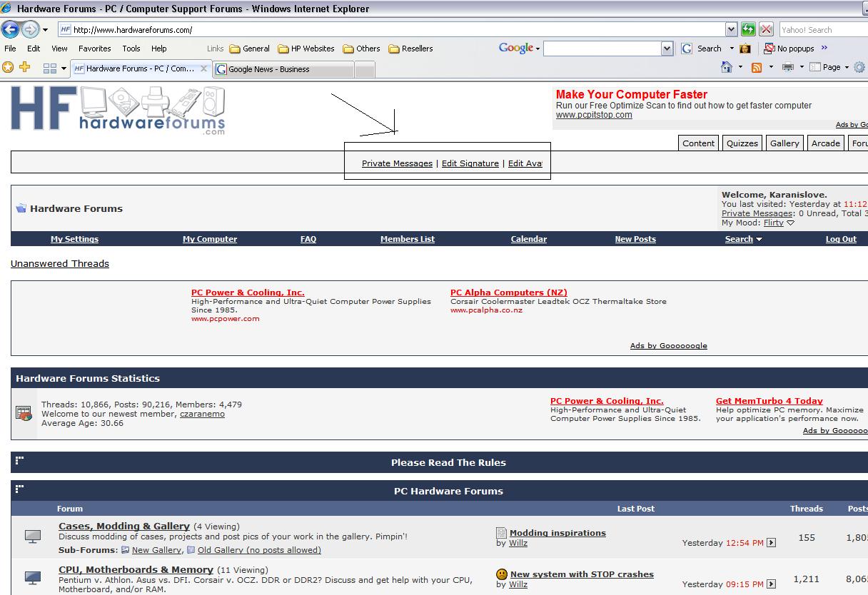This screenshot has height=595, width=868.
Task: Open the Google Search options arrow
Action: pyautogui.click(x=732, y=49)
